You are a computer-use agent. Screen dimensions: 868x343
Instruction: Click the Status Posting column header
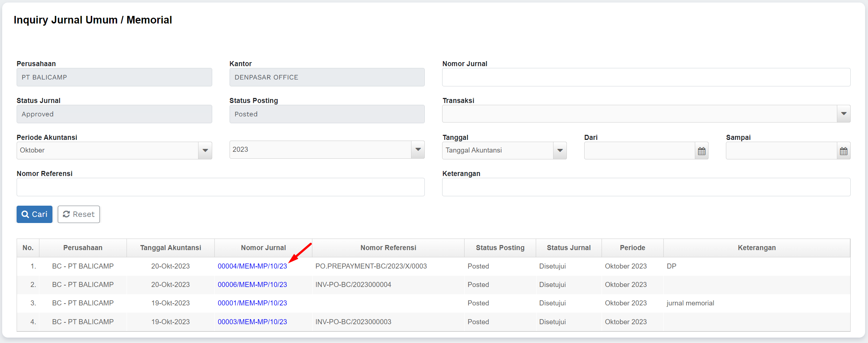(x=500, y=248)
